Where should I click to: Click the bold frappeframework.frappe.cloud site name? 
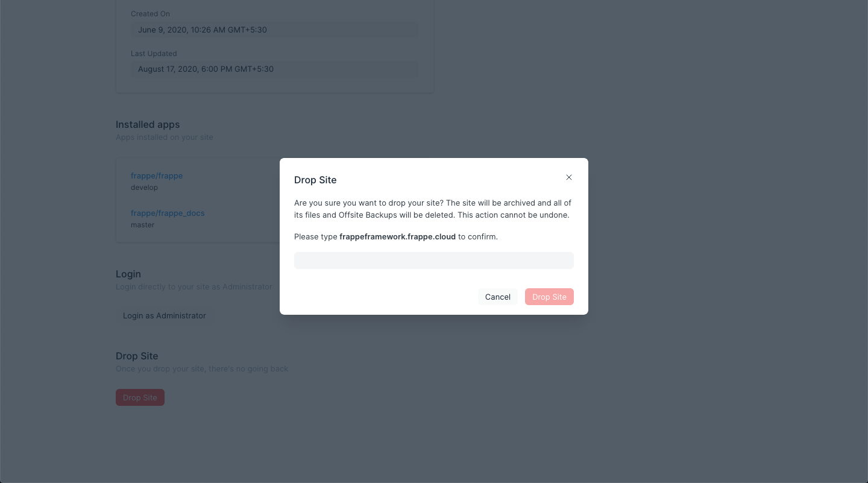pyautogui.click(x=397, y=237)
